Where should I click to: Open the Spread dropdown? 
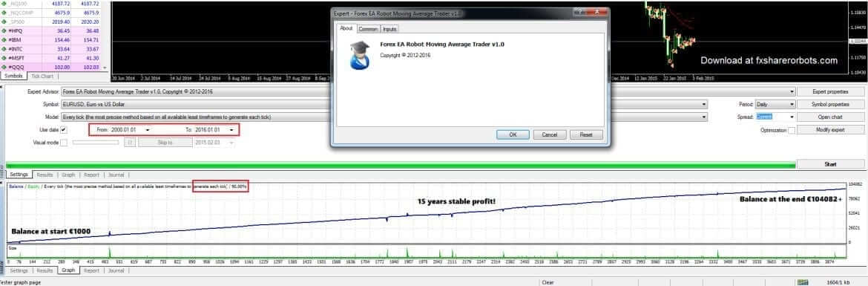[775, 117]
